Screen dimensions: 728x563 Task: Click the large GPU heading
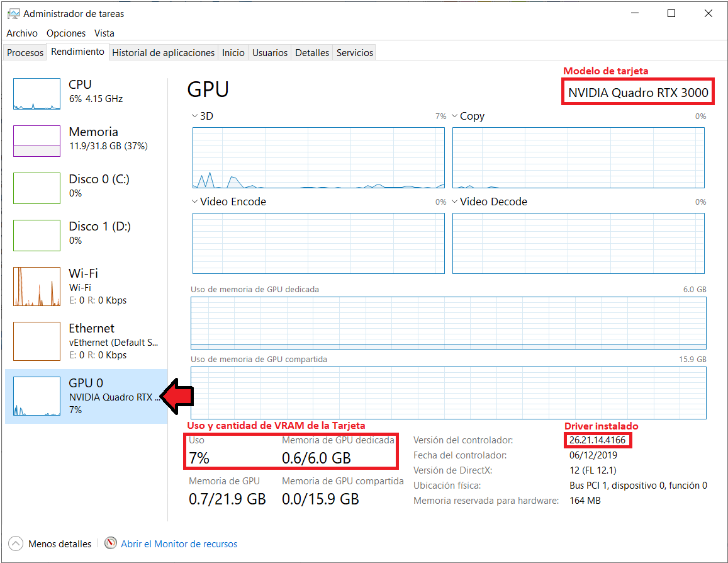(x=208, y=89)
